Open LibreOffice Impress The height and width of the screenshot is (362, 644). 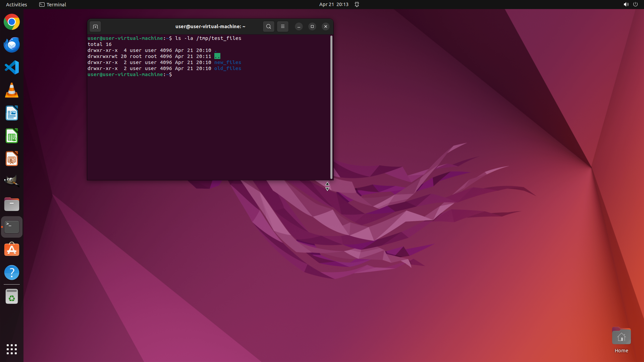point(12,159)
